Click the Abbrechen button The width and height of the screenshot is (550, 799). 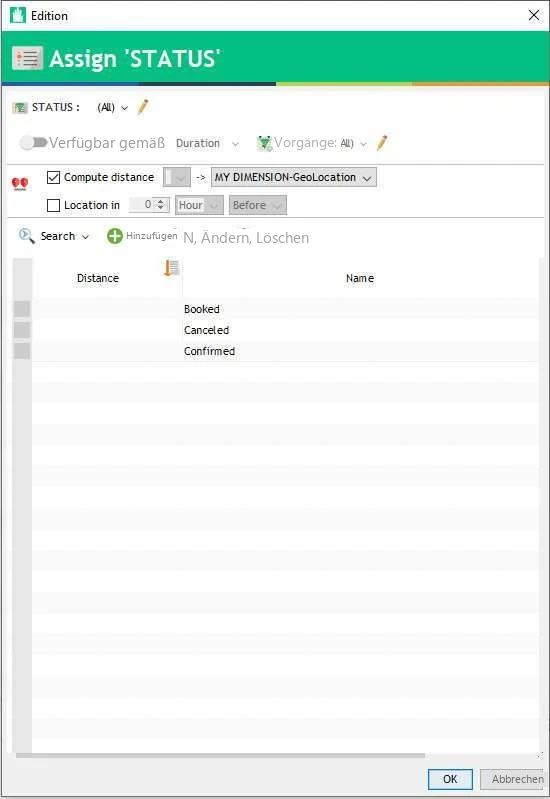[x=513, y=779]
